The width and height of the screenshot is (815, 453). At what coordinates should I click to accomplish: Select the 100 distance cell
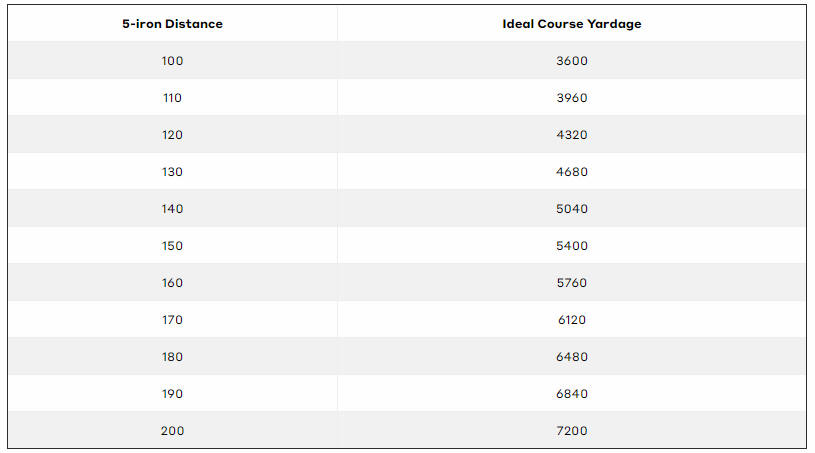[172, 61]
